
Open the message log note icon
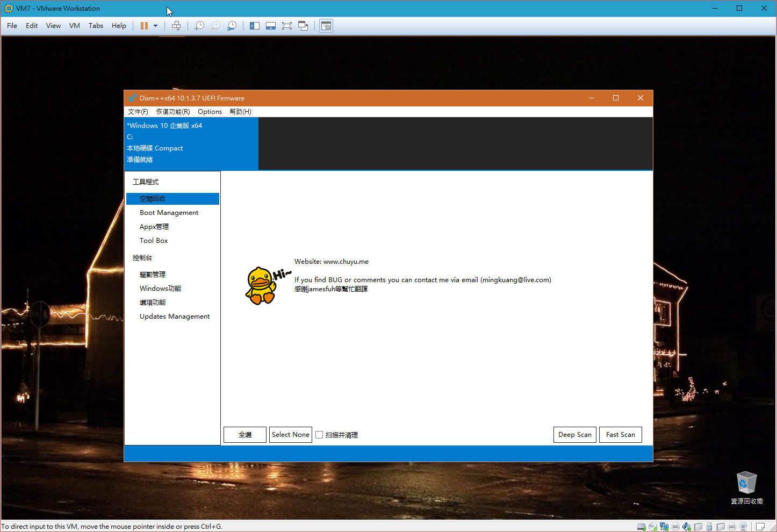pos(760,527)
